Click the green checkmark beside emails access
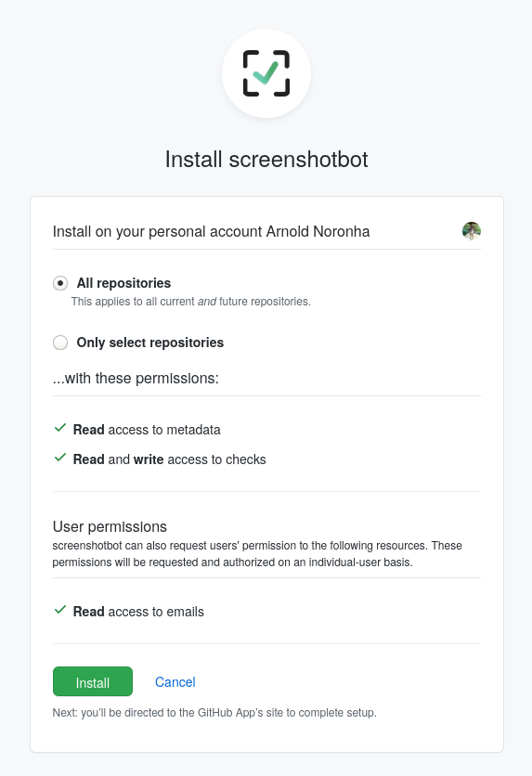Screen dimensions: 532x776 click(x=60, y=610)
